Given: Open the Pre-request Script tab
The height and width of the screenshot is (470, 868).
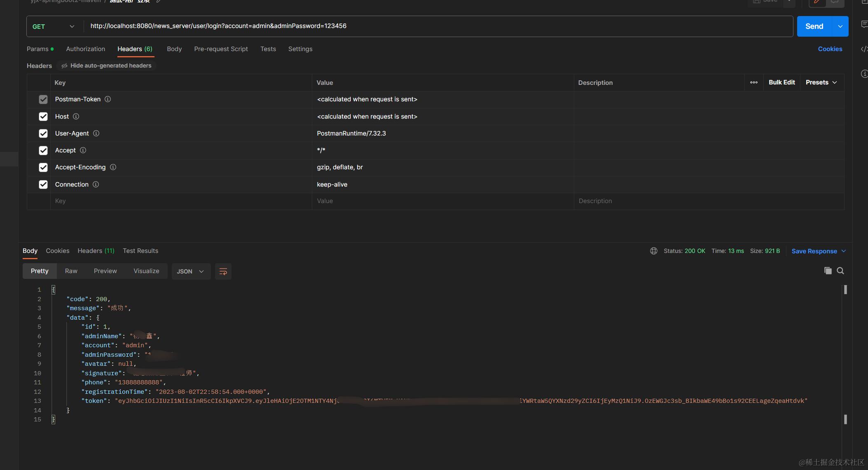Looking at the screenshot, I should (221, 49).
